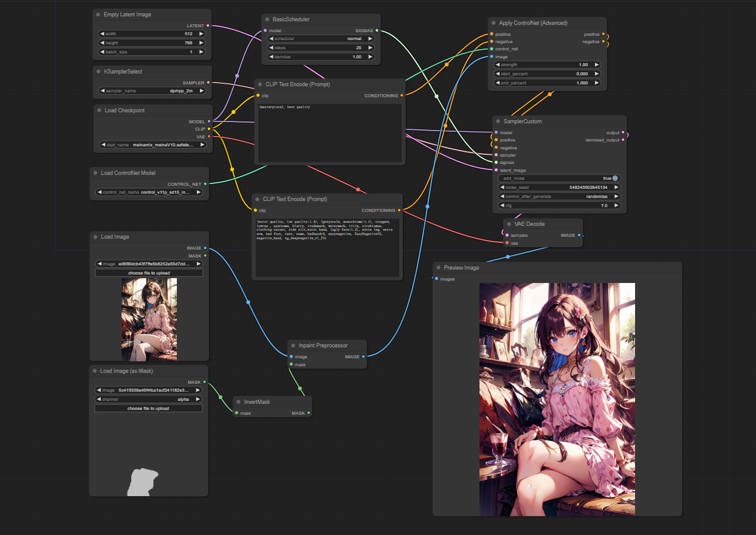Click the Preview Image node title

pos(461,268)
